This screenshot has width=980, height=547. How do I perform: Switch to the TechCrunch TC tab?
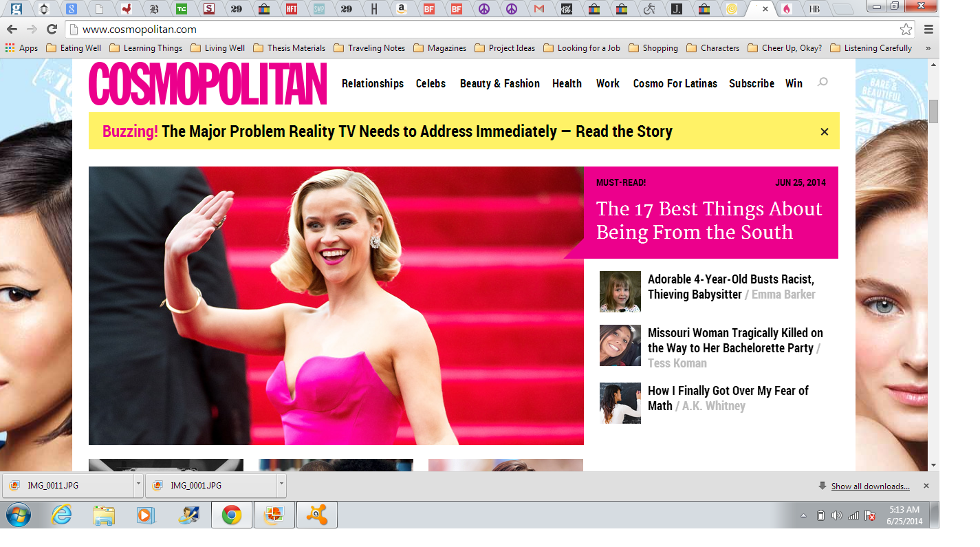182,9
